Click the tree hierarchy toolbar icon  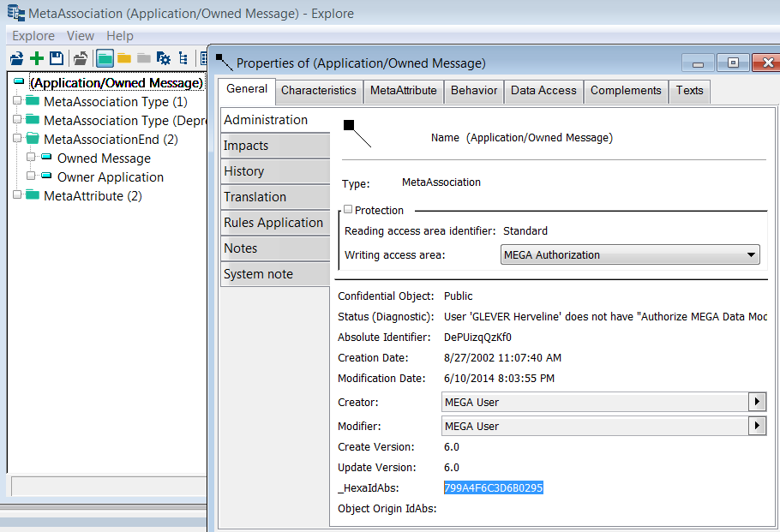pos(182,58)
